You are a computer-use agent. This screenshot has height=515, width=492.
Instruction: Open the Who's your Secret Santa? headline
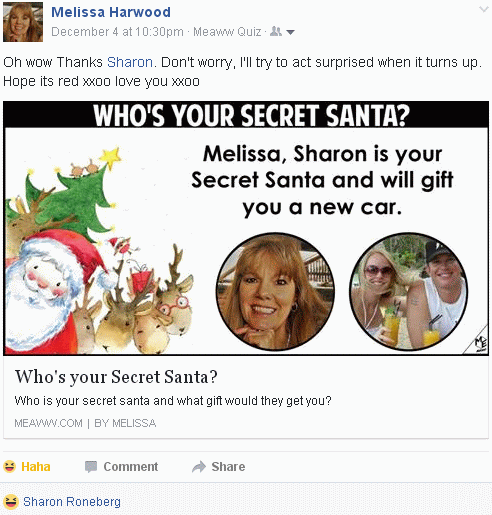coord(116,377)
